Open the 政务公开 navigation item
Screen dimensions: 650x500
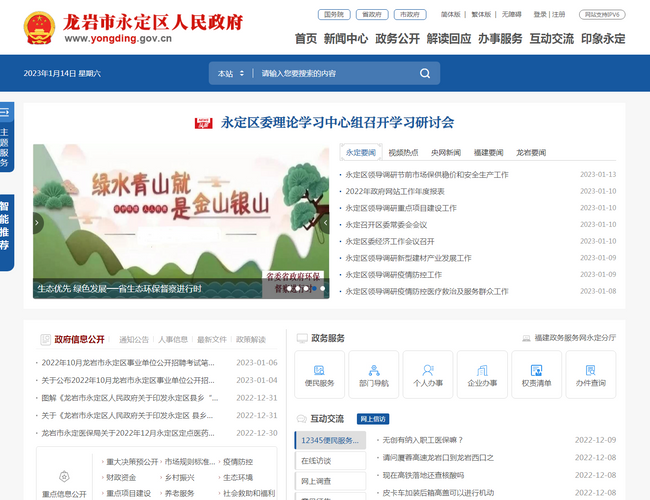click(397, 39)
